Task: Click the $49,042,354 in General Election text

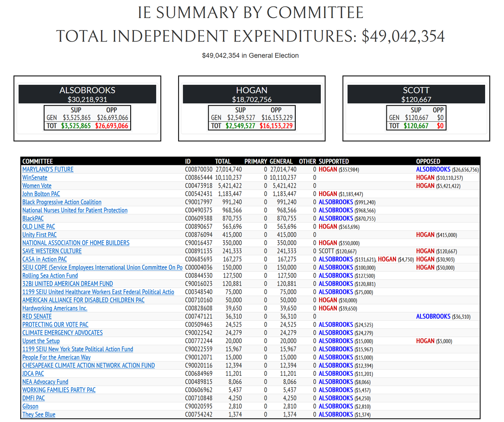Action: pyautogui.click(x=250, y=55)
